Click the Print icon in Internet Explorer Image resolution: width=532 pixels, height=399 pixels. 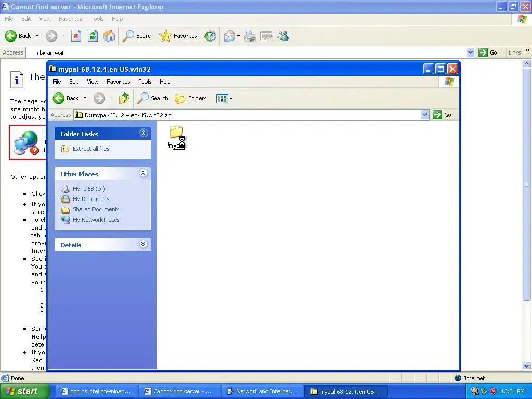(x=250, y=36)
